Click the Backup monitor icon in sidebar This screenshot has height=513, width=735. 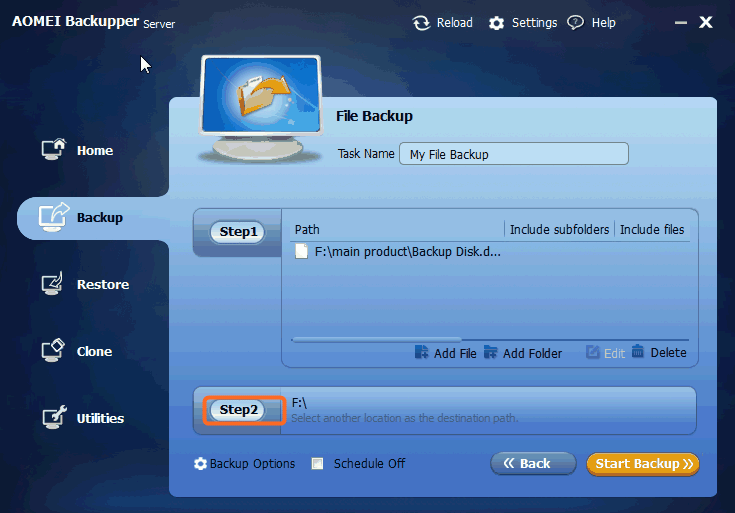tap(53, 217)
